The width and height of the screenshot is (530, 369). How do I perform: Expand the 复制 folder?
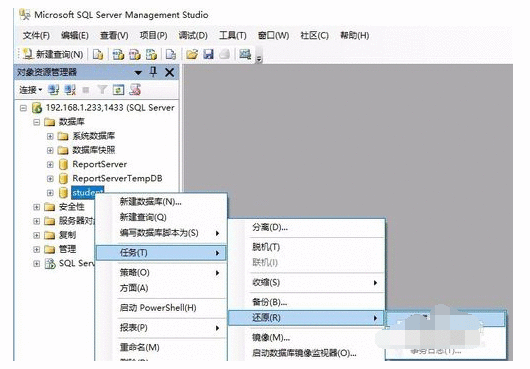(37, 235)
